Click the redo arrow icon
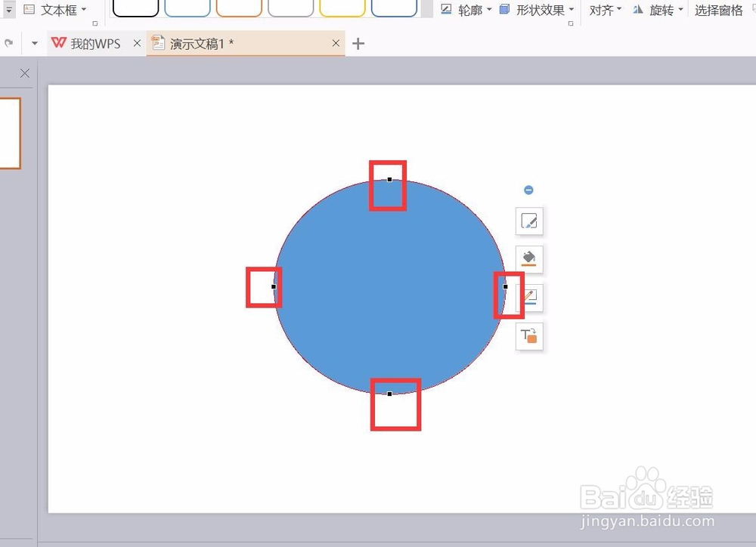 click(x=8, y=43)
